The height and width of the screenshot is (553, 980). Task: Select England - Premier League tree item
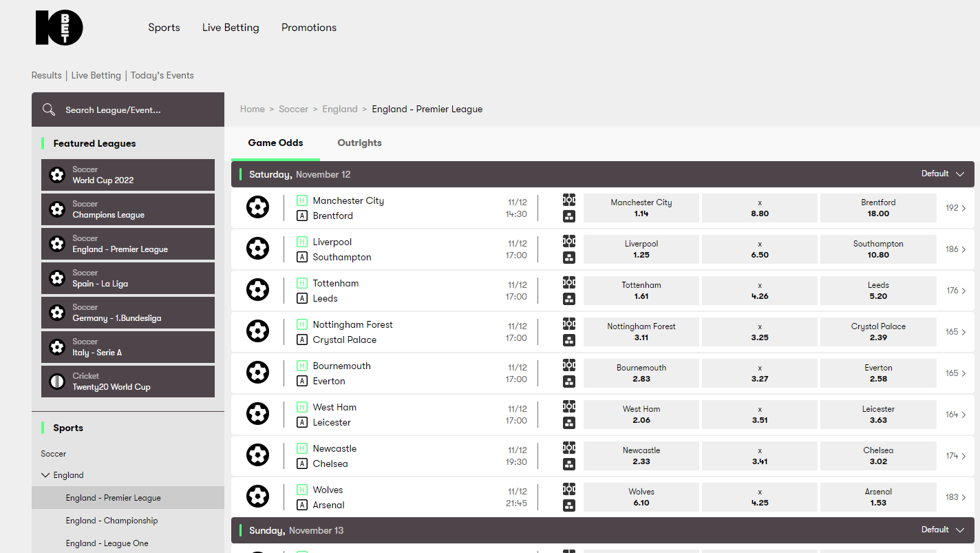point(128,498)
